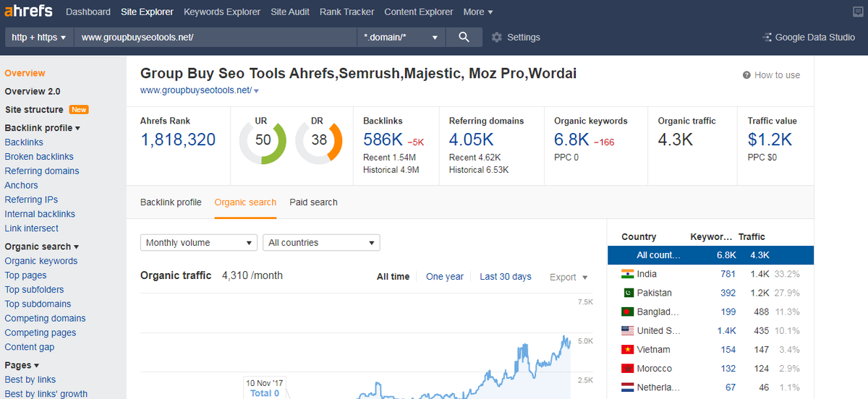Open Keywords Explorer

(222, 12)
